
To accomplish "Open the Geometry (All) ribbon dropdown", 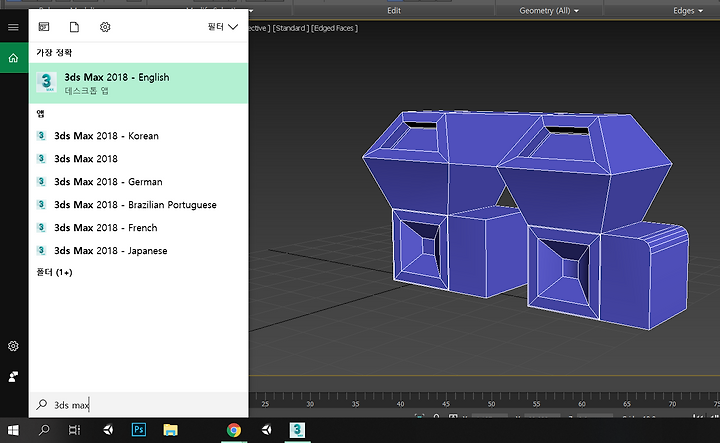I will pos(549,11).
